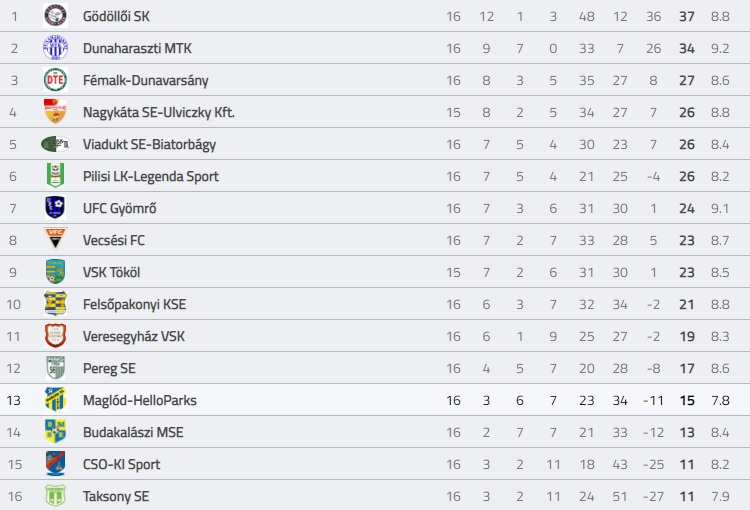Viewport: 750px width, 510px height.
Task: Click the Vecsési FC triangle logo
Action: pos(55,239)
